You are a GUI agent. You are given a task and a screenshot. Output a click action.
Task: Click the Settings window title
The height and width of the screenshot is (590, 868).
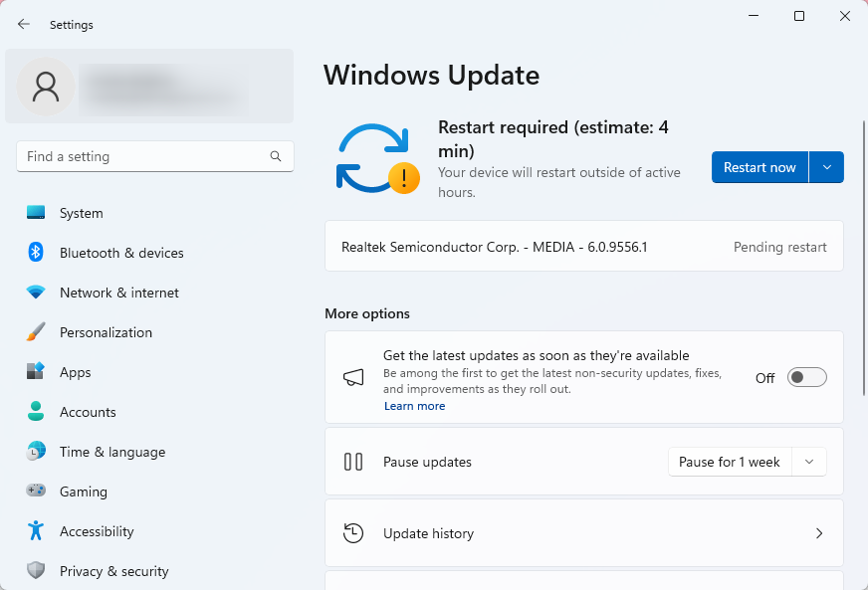(x=72, y=25)
